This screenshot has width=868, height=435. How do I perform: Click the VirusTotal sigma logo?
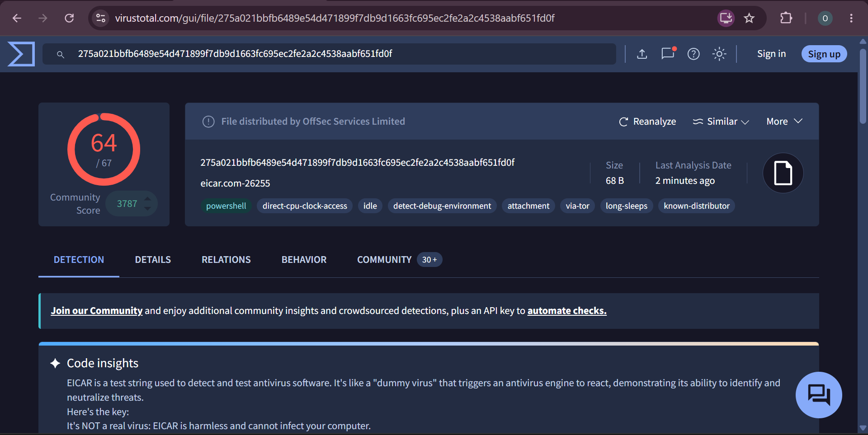pos(21,54)
